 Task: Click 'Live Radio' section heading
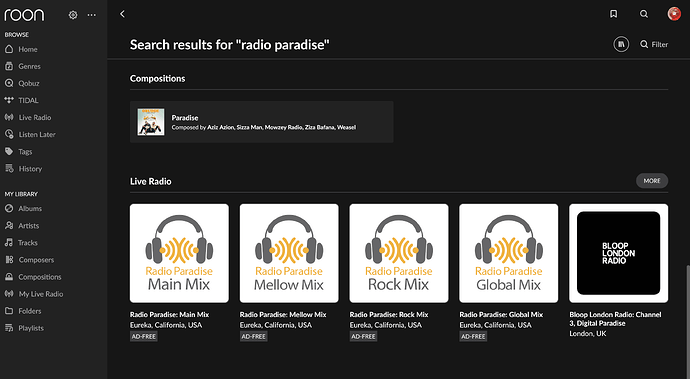tap(150, 181)
